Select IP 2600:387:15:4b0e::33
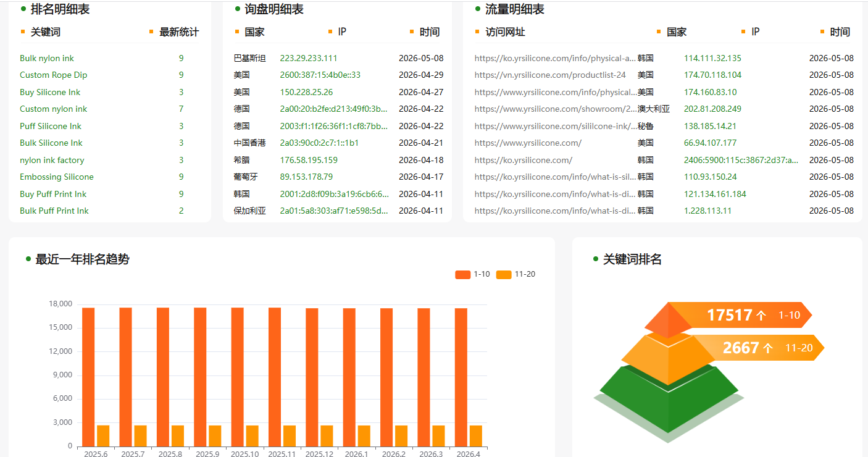The height and width of the screenshot is (457, 868). point(320,75)
